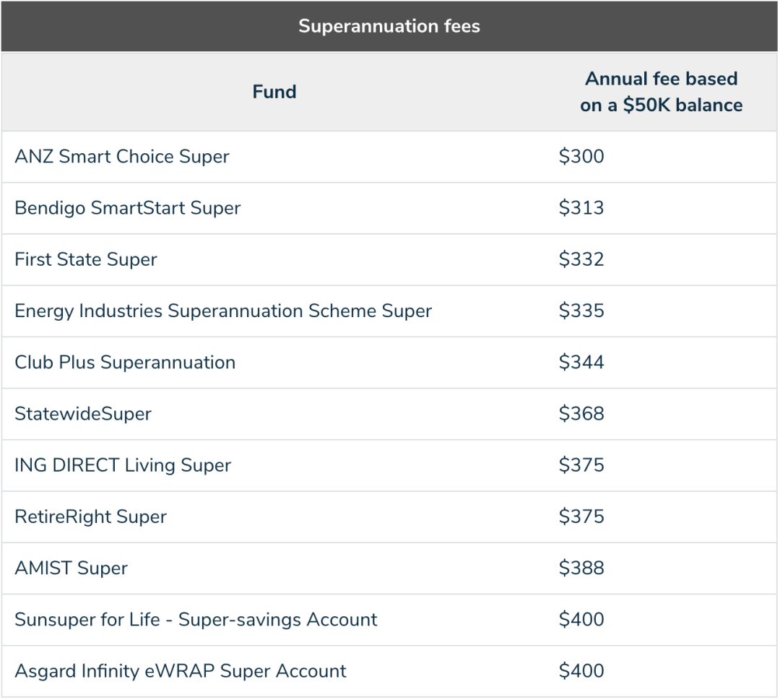Image resolution: width=780 pixels, height=700 pixels.
Task: Click the $344 annual fee cell
Action: [x=581, y=362]
